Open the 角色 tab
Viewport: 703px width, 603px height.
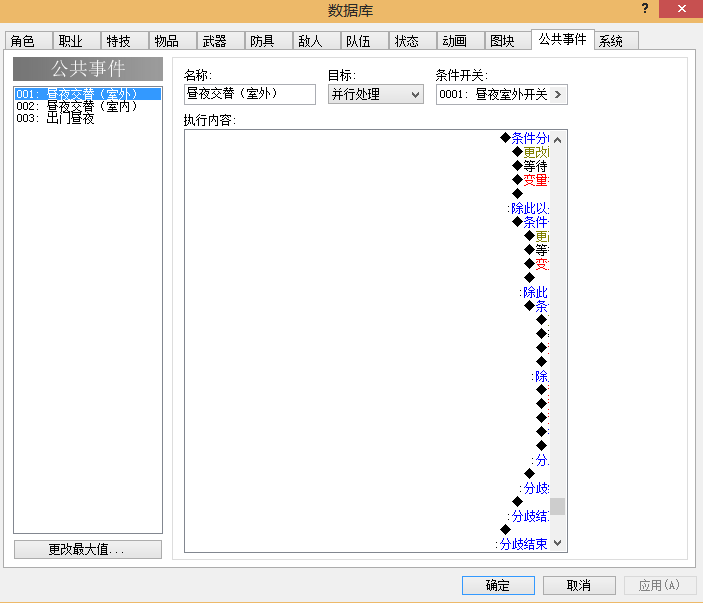click(29, 41)
